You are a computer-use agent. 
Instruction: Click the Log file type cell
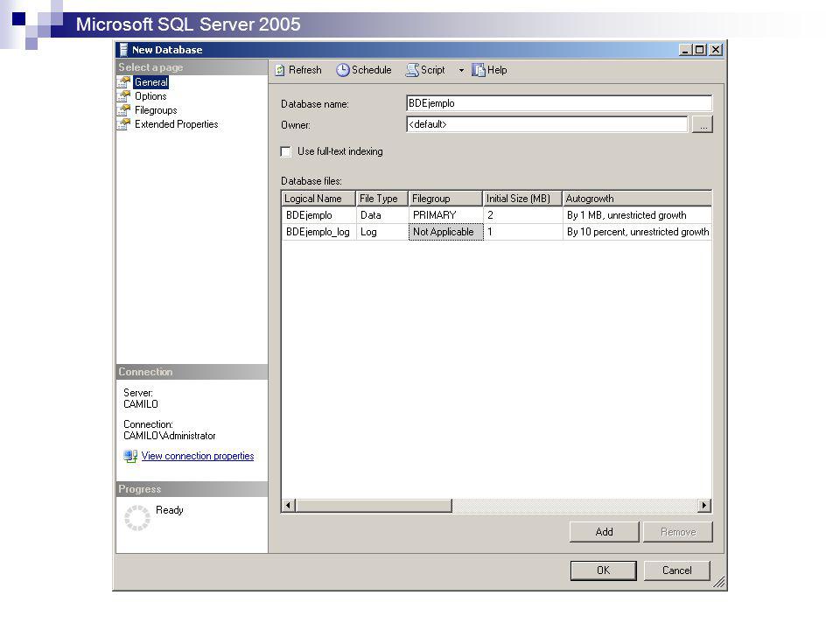click(x=382, y=232)
